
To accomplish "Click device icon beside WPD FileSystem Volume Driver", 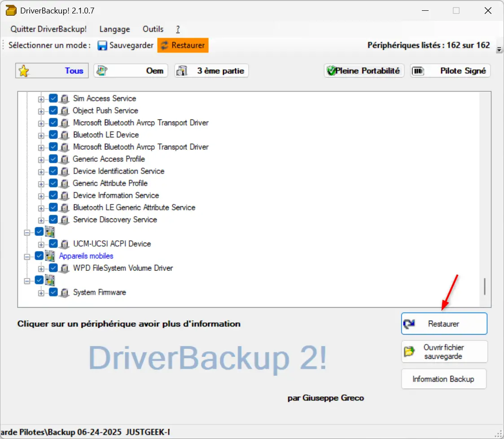I will tap(65, 268).
